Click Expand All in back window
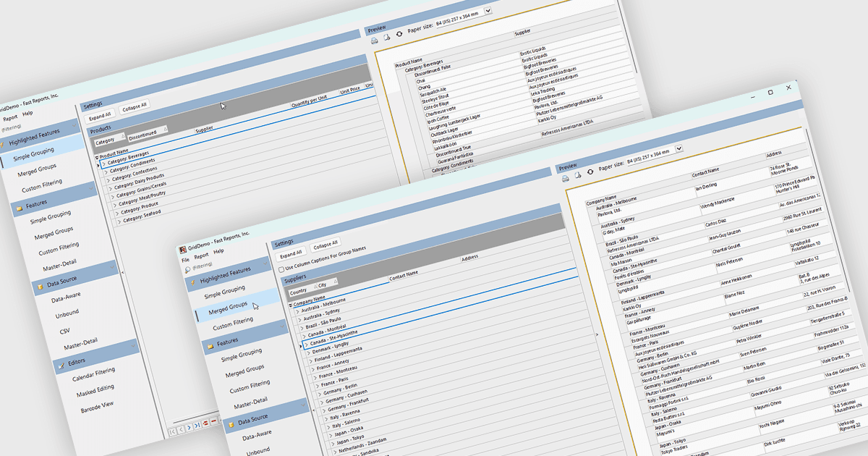868x456 pixels. click(x=100, y=115)
